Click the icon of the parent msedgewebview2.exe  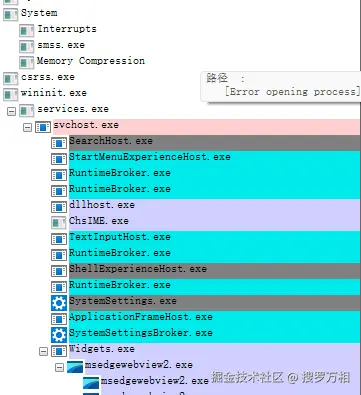(x=75, y=367)
